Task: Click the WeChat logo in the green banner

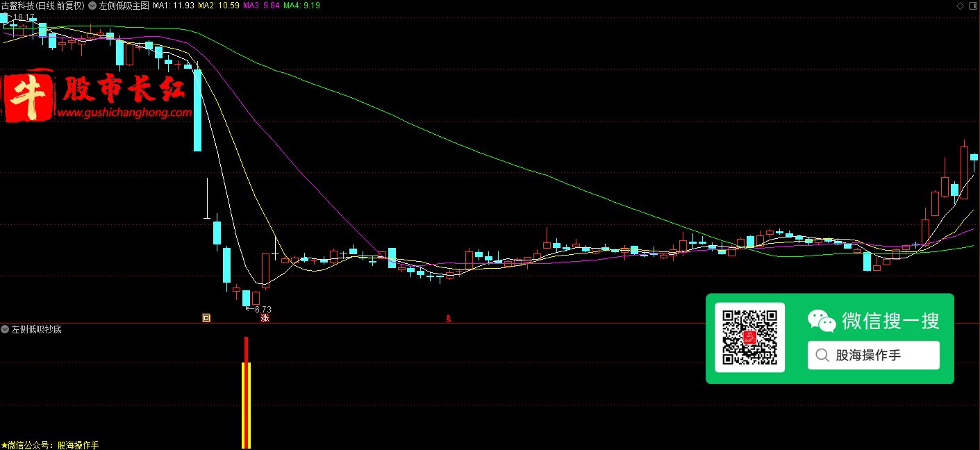Action: click(822, 321)
